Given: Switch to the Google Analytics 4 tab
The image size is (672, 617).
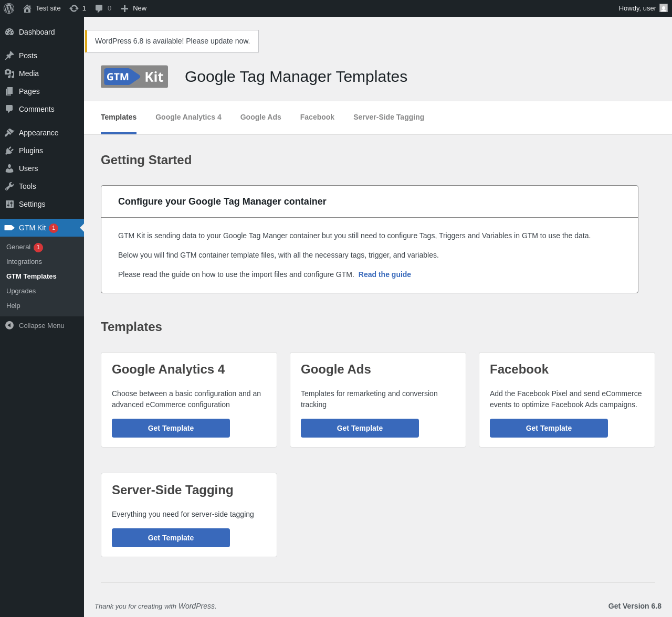Looking at the screenshot, I should pos(188,117).
